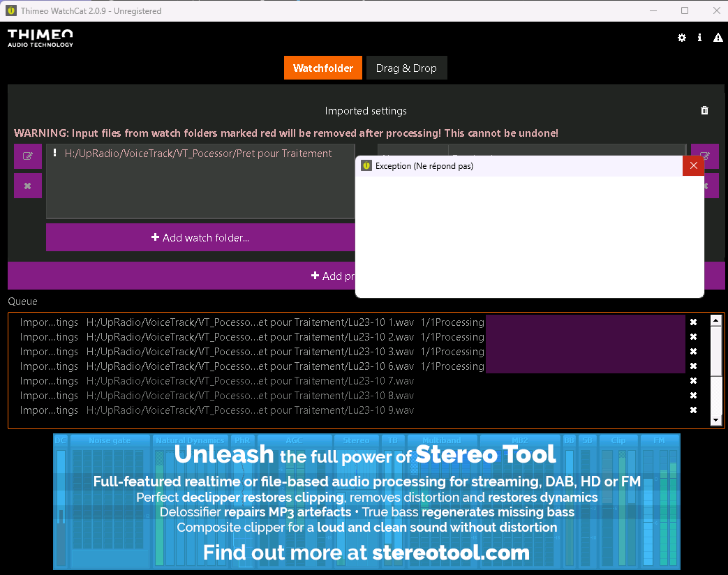
Task: Select queue row Lu23-10 8.wav
Action: pyautogui.click(x=353, y=396)
